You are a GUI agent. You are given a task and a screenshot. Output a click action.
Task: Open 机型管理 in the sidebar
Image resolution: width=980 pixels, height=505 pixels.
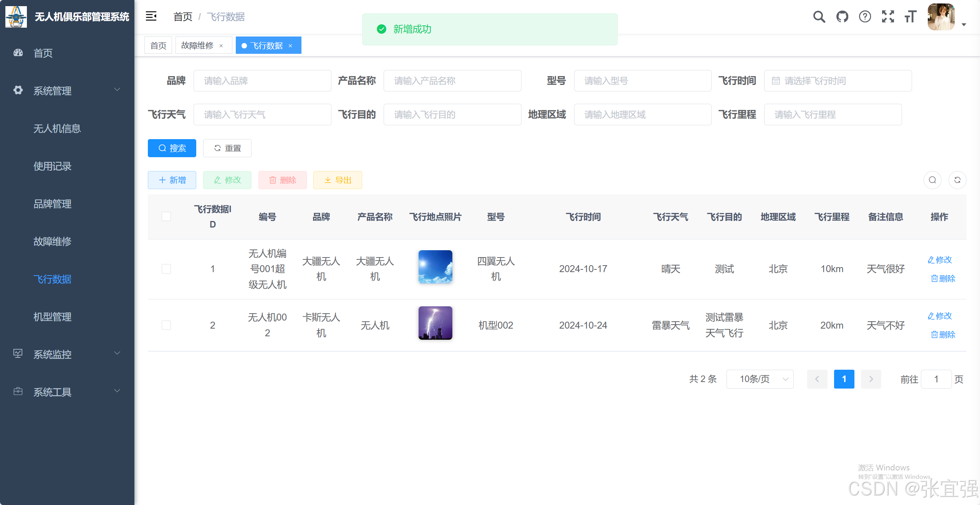[x=52, y=317]
